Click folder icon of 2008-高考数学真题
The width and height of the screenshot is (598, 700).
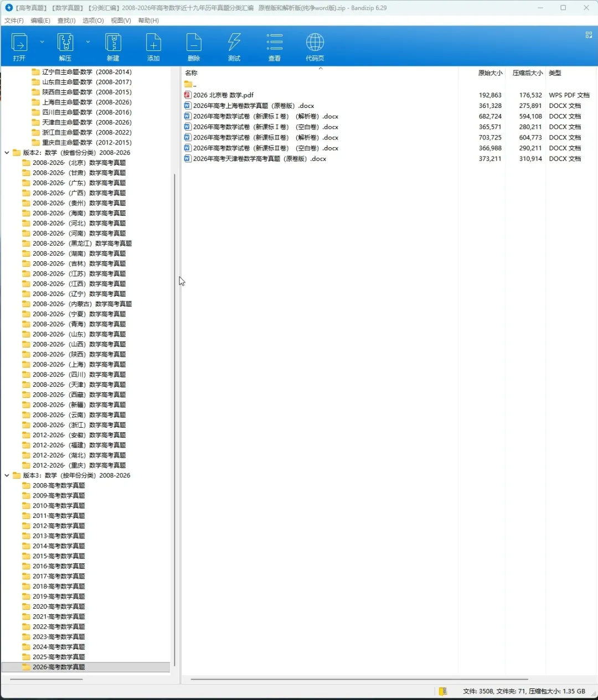[26, 486]
